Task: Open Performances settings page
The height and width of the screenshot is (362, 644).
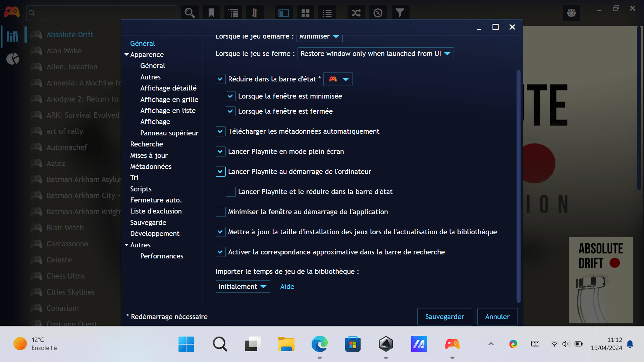Action: point(162,256)
